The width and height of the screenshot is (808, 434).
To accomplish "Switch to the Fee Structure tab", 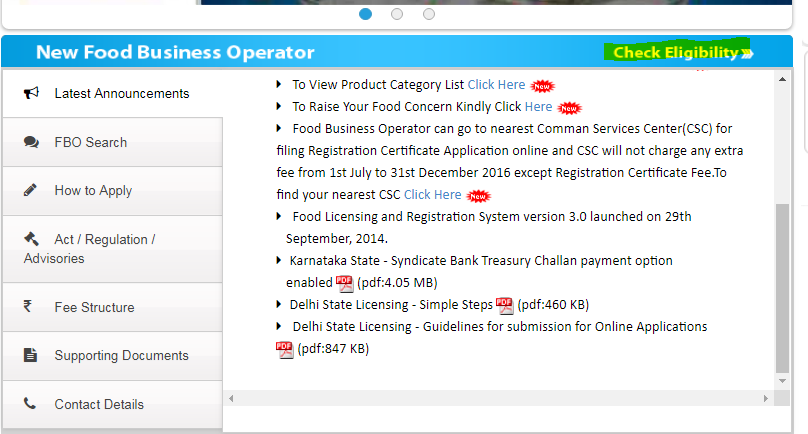I will coord(94,307).
